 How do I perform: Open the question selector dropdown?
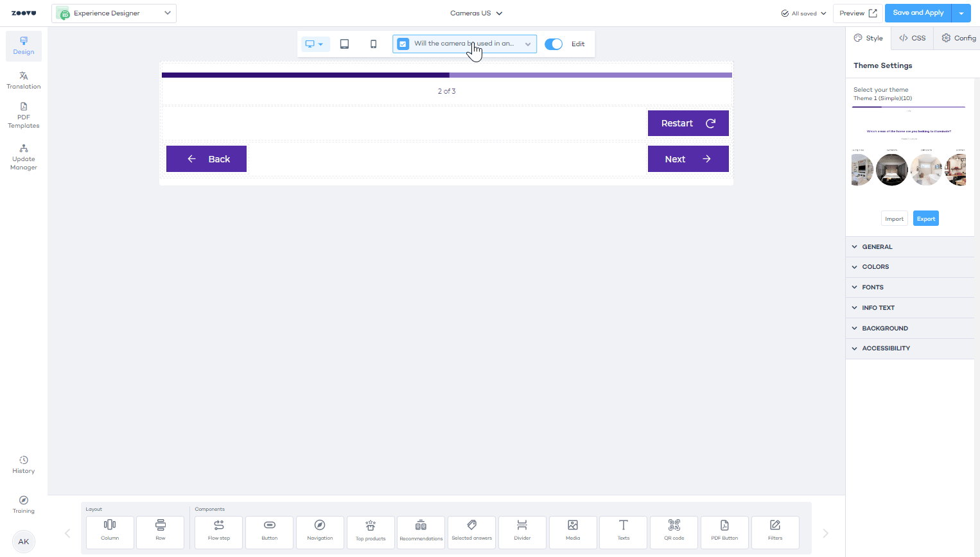coord(464,44)
